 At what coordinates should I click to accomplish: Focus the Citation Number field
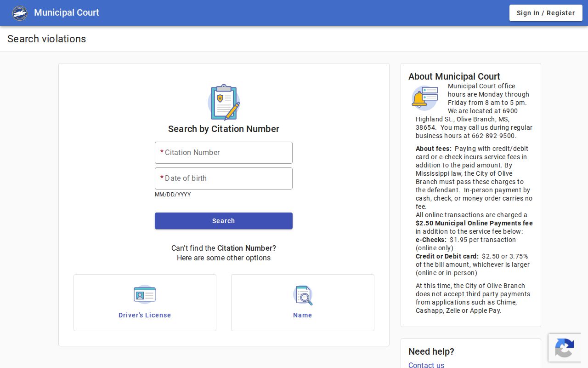tap(224, 153)
